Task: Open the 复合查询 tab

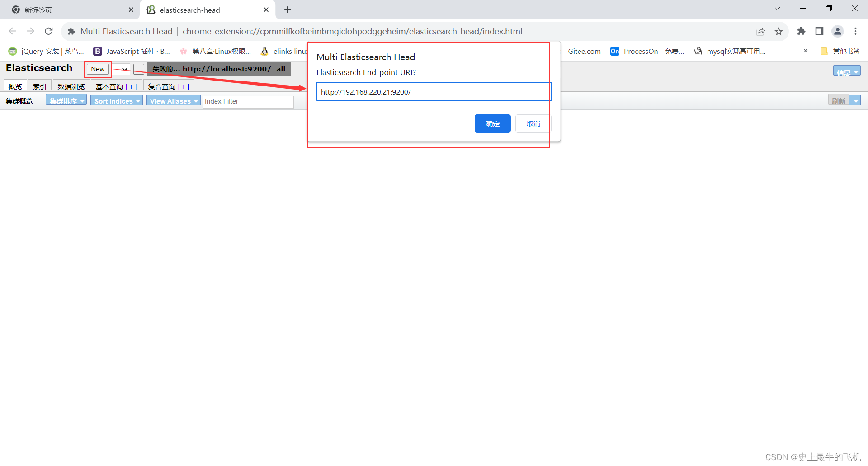Action: click(x=161, y=86)
